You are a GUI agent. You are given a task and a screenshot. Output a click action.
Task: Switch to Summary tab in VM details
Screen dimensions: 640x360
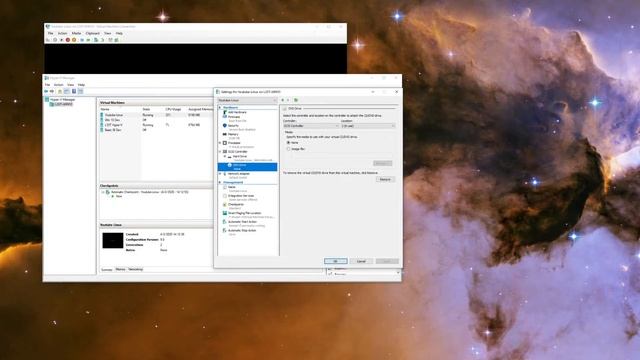coord(107,269)
